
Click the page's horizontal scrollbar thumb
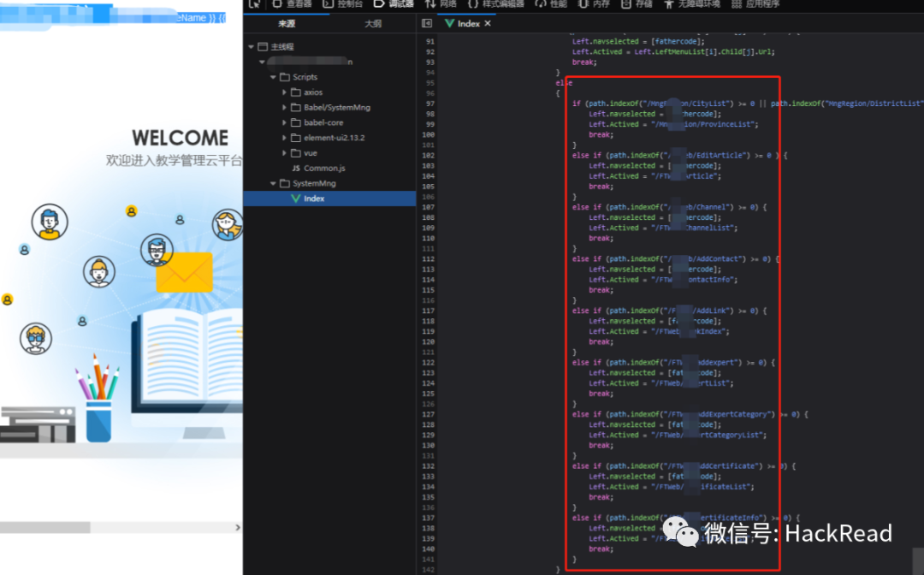[x=44, y=527]
